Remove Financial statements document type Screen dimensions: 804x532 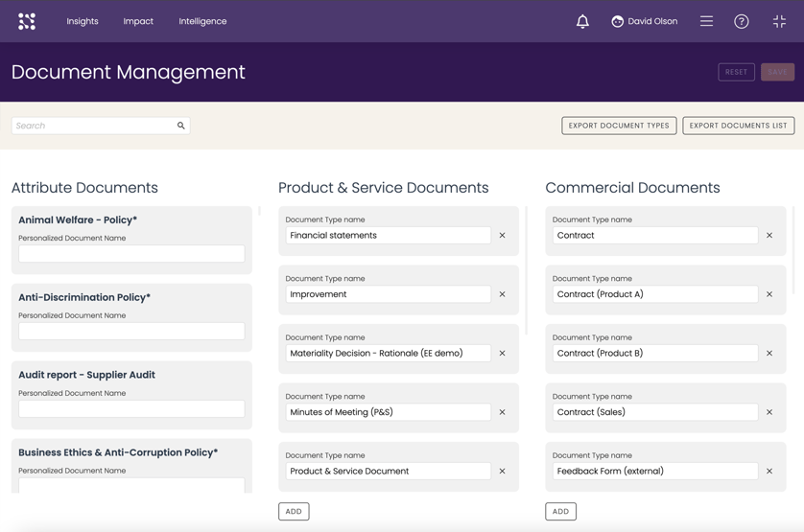[x=503, y=235]
